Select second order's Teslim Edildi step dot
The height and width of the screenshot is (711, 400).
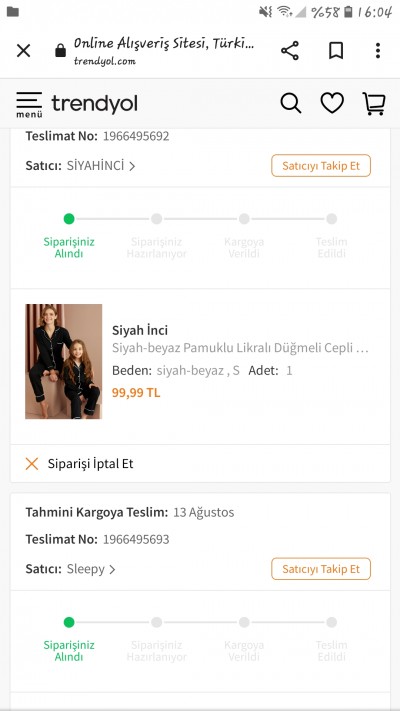332,622
